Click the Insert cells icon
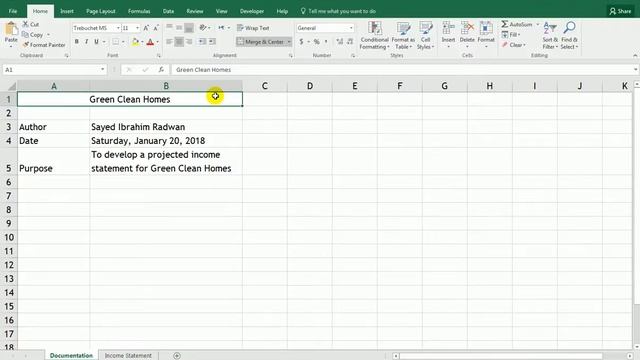This screenshot has width=640, height=360. (448, 29)
